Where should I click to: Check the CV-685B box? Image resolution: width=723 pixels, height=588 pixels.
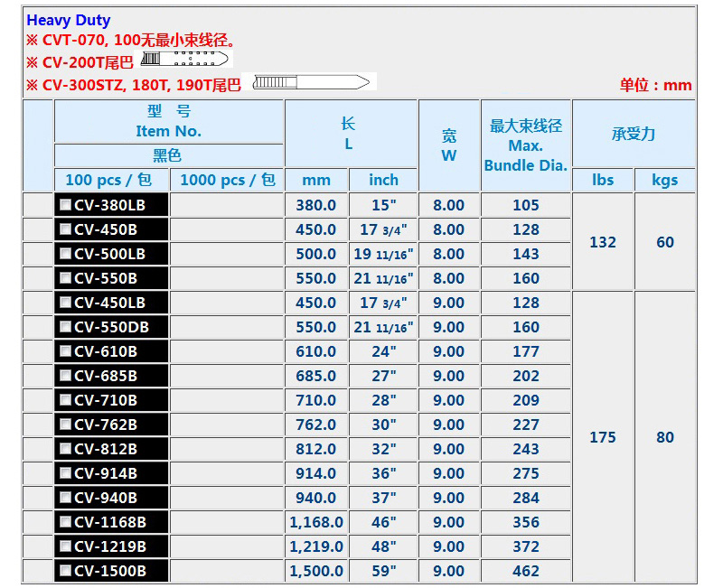click(x=65, y=376)
